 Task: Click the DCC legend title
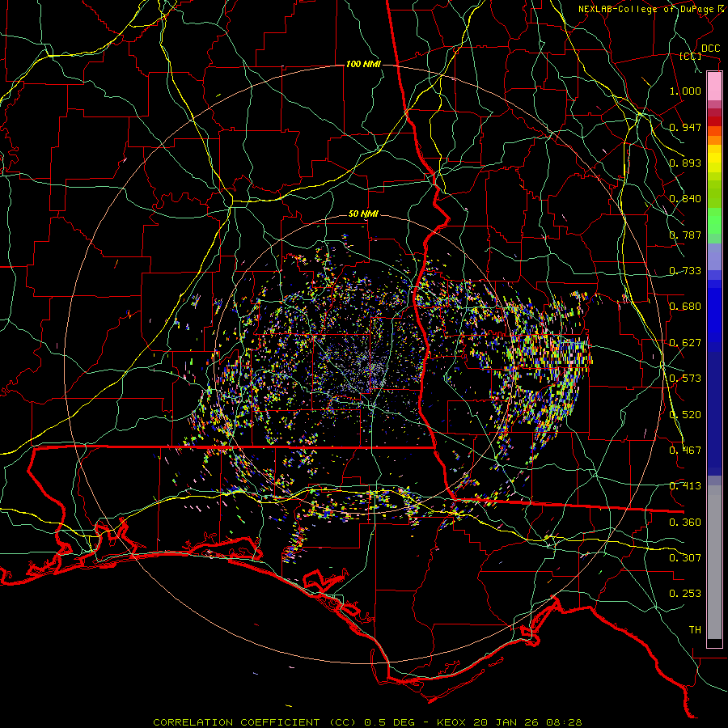[710, 49]
